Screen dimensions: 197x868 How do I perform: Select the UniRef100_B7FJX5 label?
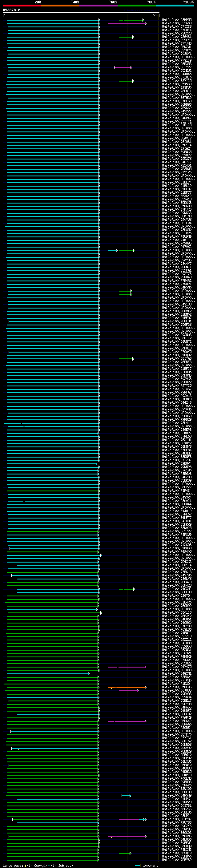(176, 210)
